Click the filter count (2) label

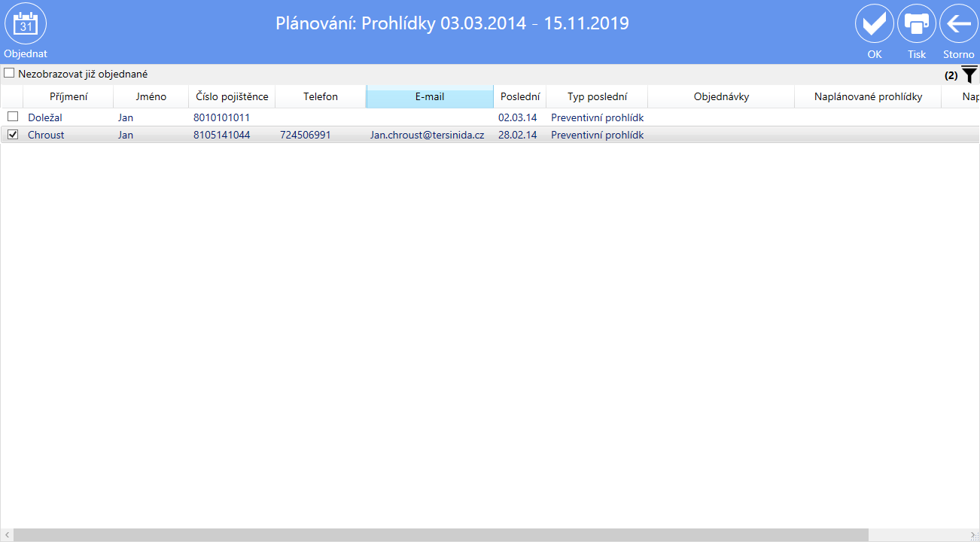[951, 75]
